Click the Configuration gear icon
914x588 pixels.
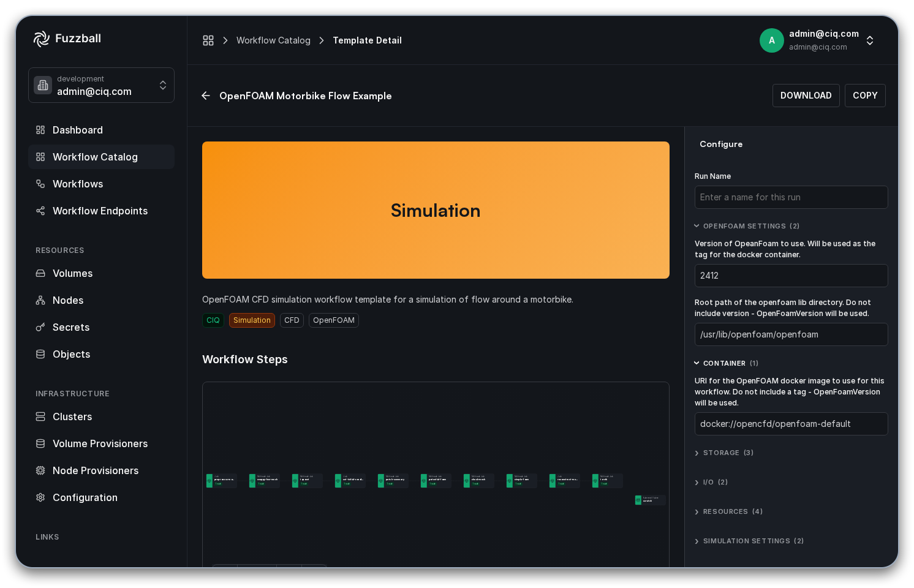coord(40,497)
